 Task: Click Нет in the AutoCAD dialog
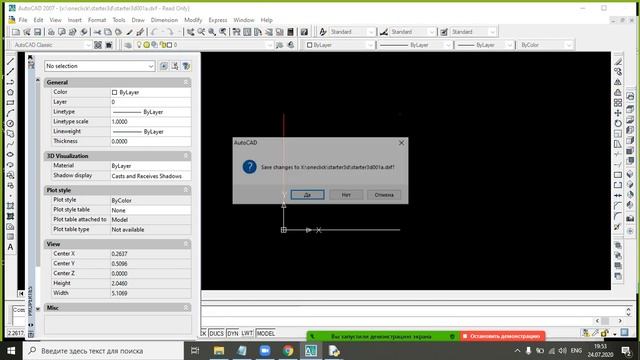[x=346, y=195]
